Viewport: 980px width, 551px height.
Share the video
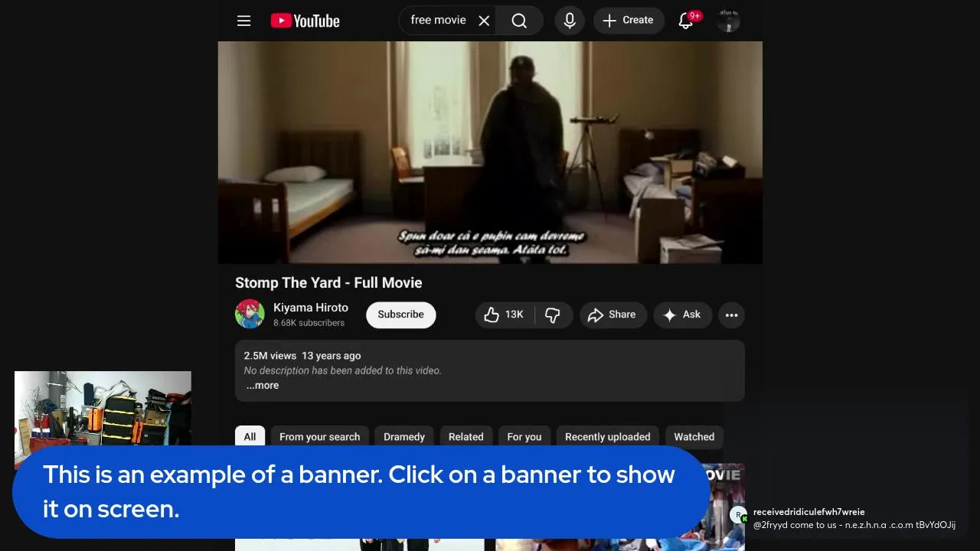[612, 315]
